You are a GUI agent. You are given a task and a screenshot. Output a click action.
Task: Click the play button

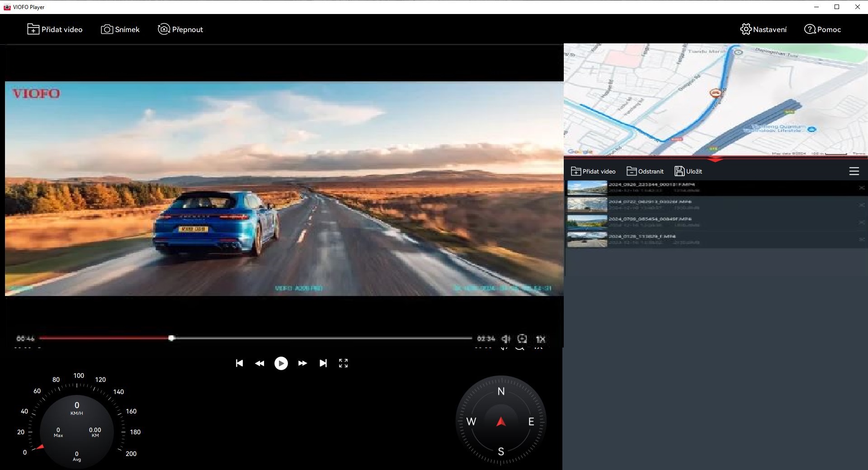tap(281, 363)
